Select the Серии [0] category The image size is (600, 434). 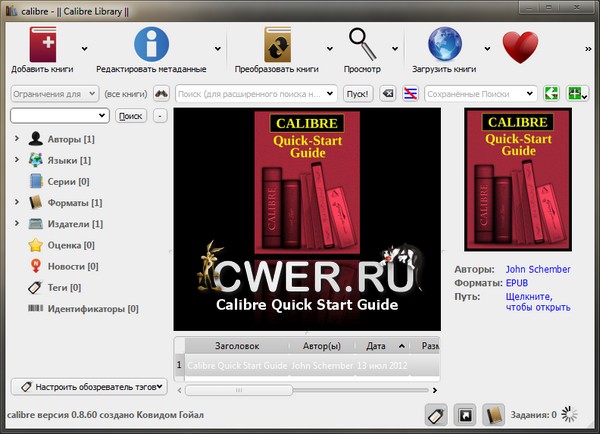click(68, 181)
